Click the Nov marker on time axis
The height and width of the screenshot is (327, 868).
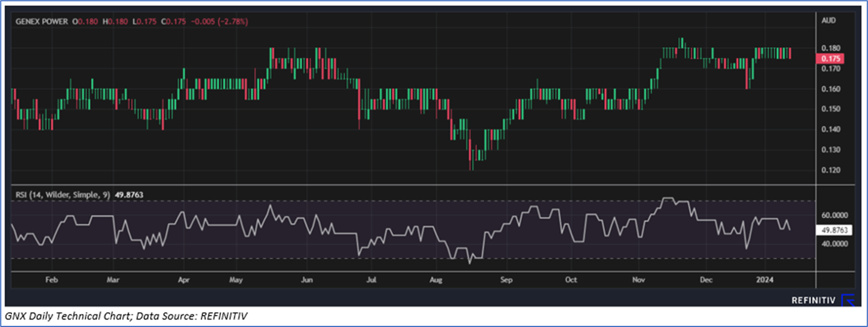[x=639, y=280]
